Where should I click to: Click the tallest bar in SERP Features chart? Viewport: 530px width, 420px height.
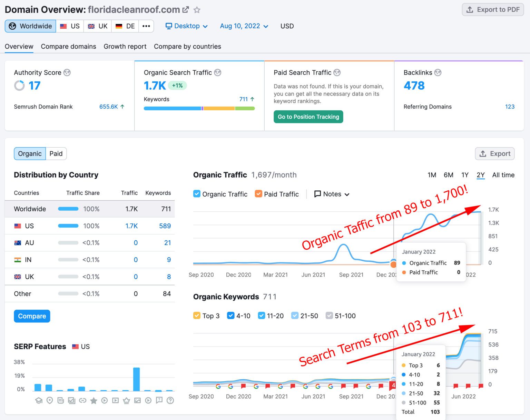[x=137, y=379]
